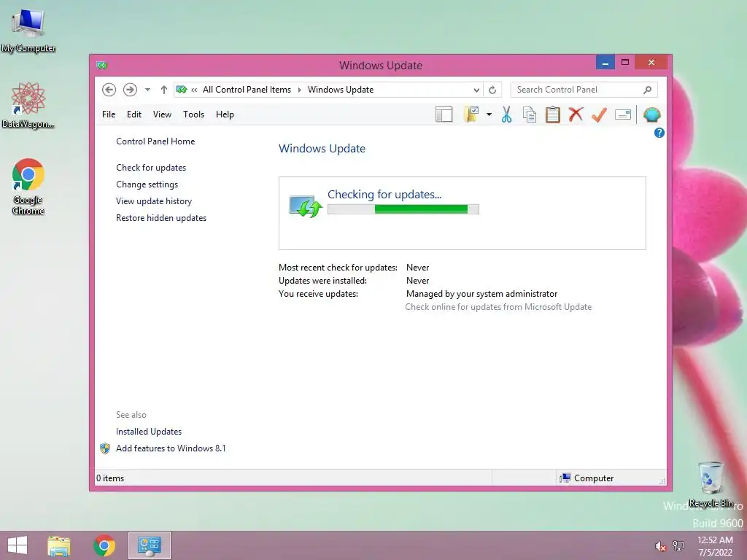Open help via blue question mark
Viewport: 747px width, 560px height.
(659, 133)
